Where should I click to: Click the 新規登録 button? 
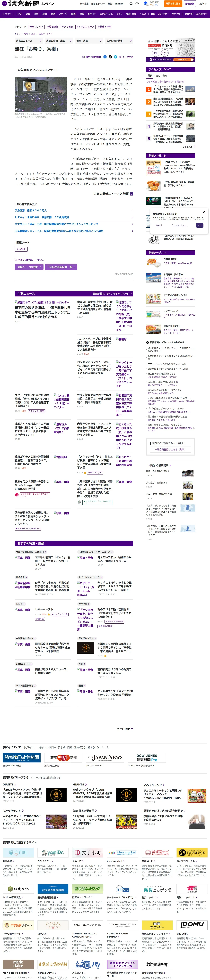[x=189, y=3]
